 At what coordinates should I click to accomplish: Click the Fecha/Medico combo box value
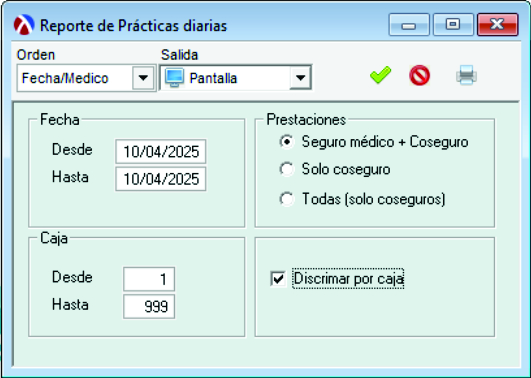point(65,78)
